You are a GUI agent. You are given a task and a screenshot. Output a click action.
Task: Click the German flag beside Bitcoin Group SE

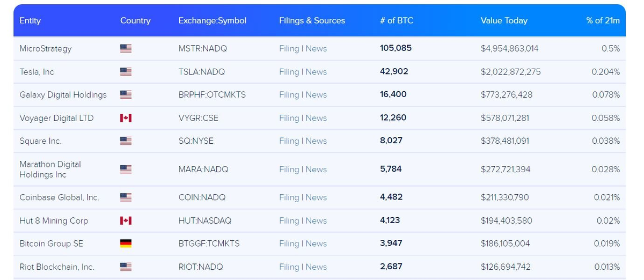pos(126,244)
